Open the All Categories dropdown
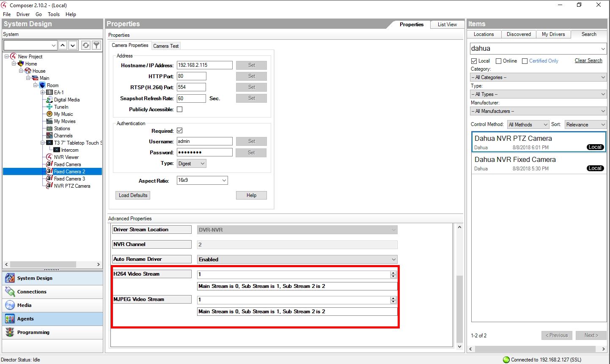The width and height of the screenshot is (610, 364). pyautogui.click(x=539, y=77)
